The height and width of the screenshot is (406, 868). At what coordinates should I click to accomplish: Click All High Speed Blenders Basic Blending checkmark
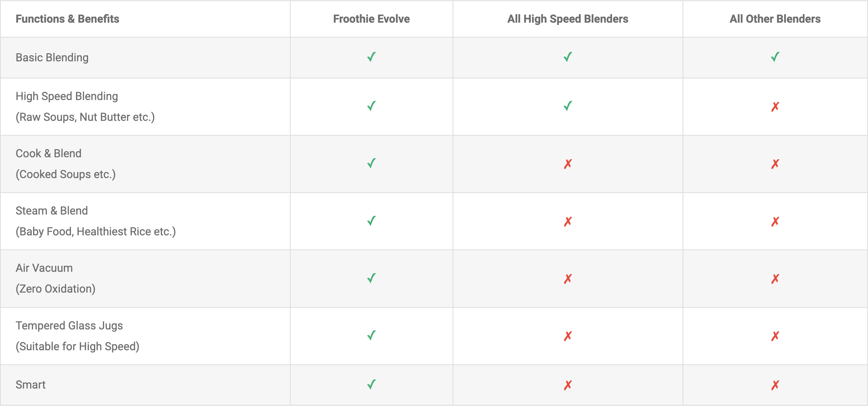pos(567,57)
